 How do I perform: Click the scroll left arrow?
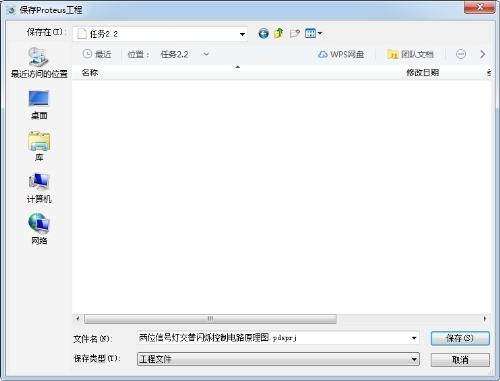click(x=78, y=319)
